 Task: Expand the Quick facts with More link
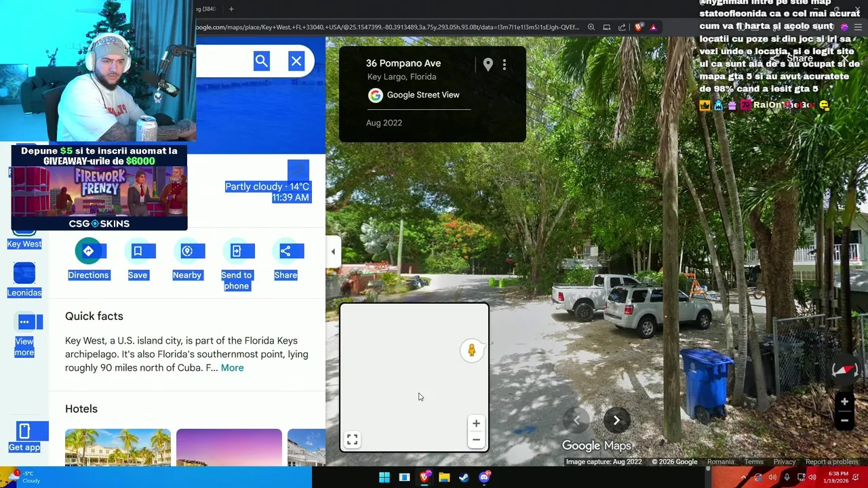point(232,367)
